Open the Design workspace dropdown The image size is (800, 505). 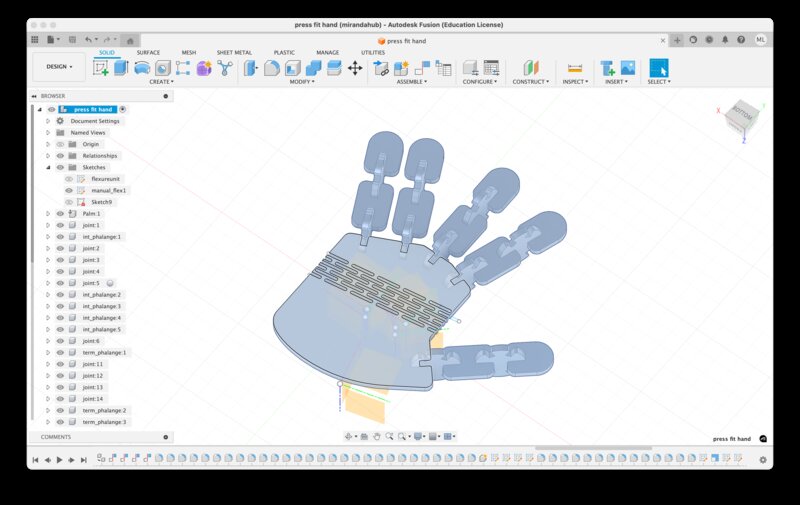tap(59, 67)
